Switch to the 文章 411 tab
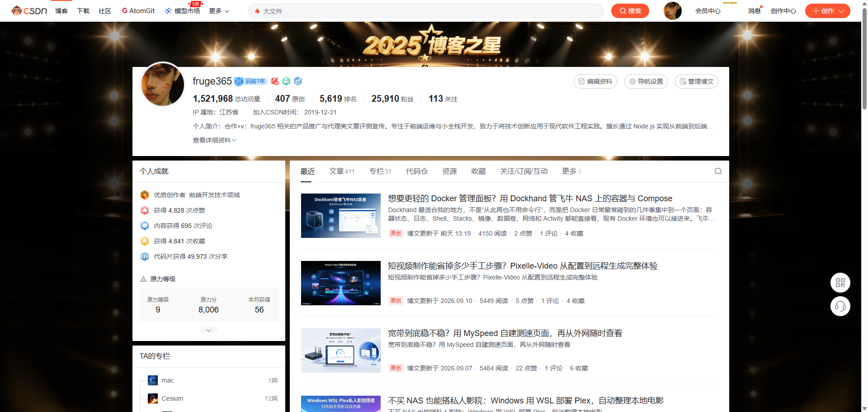Screen dimensions: 868x412 click(342, 171)
